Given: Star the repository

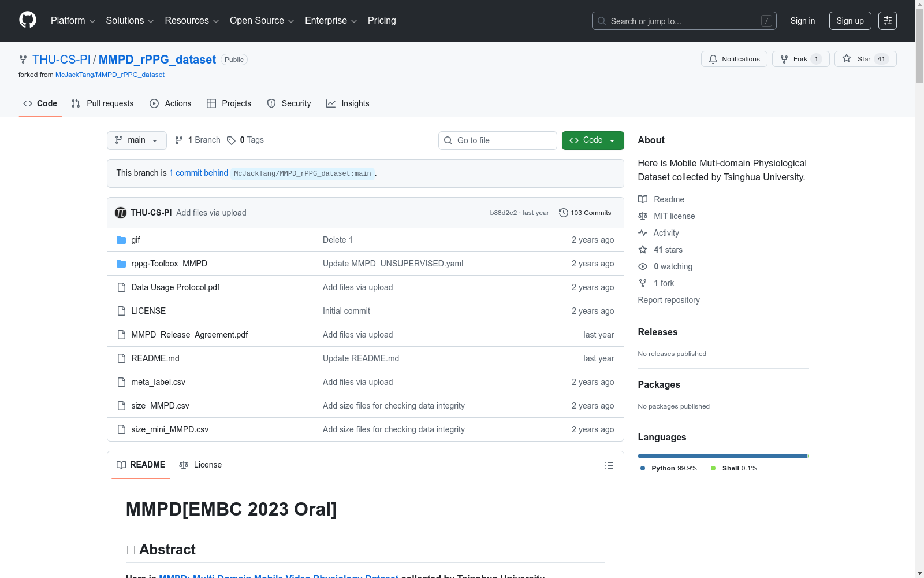Looking at the screenshot, I should 865,59.
